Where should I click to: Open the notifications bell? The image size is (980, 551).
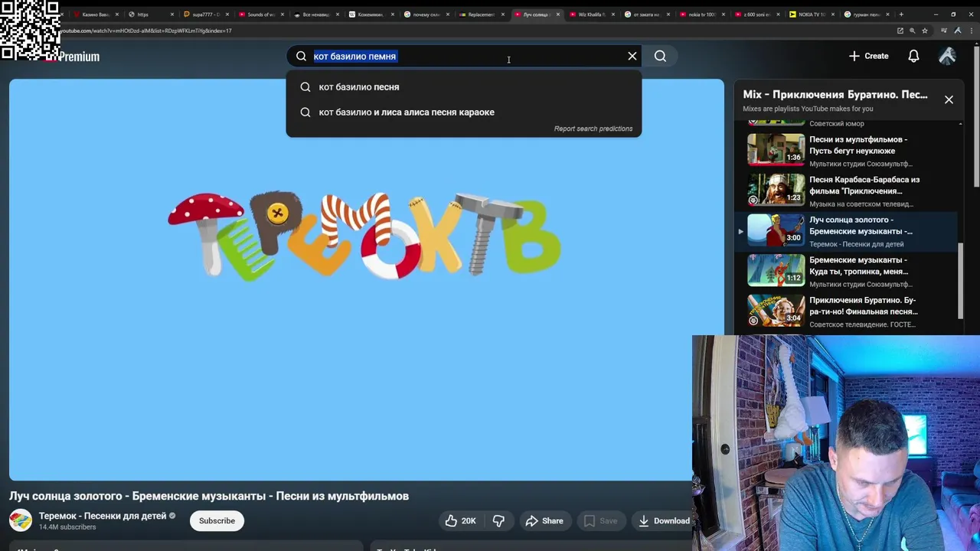click(x=913, y=56)
